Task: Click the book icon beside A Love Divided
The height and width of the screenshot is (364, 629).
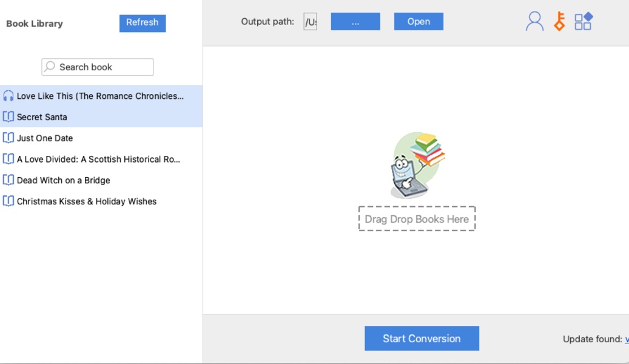Action: (8, 159)
